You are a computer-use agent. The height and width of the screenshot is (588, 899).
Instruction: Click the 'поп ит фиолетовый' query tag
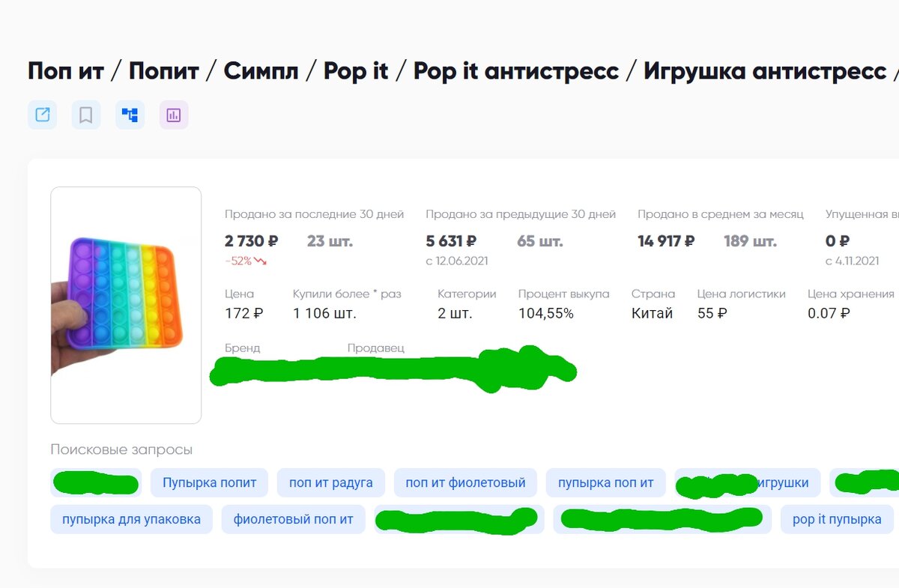(x=465, y=483)
